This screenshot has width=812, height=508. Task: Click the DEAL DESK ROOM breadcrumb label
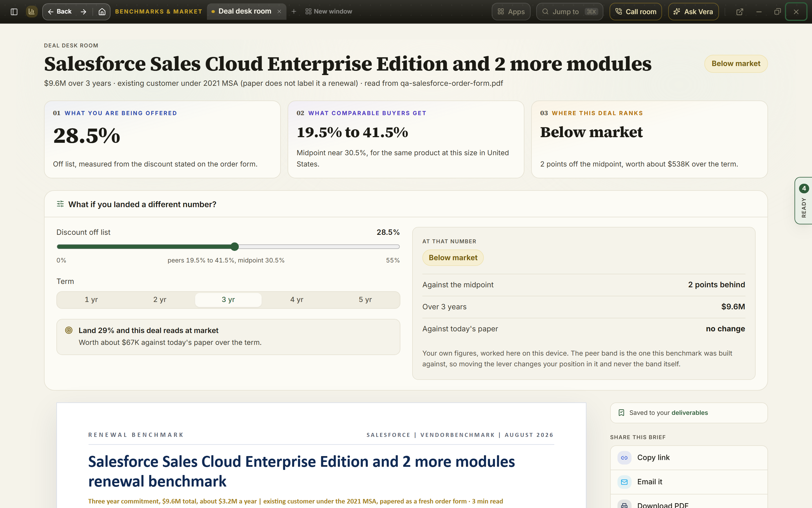[71, 45]
